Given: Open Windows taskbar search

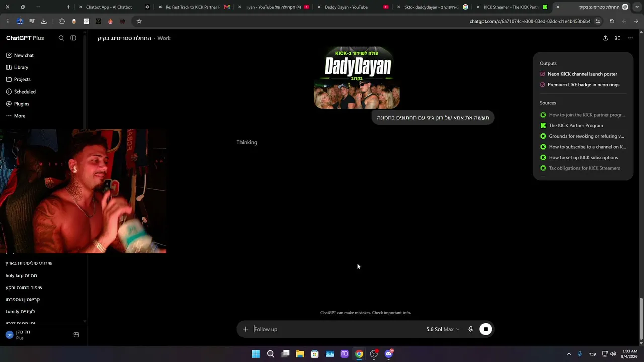Looking at the screenshot, I should (271, 354).
